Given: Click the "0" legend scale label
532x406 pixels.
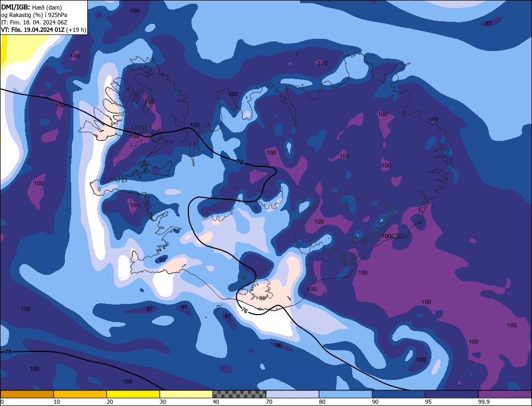Looking at the screenshot, I should point(2,402).
